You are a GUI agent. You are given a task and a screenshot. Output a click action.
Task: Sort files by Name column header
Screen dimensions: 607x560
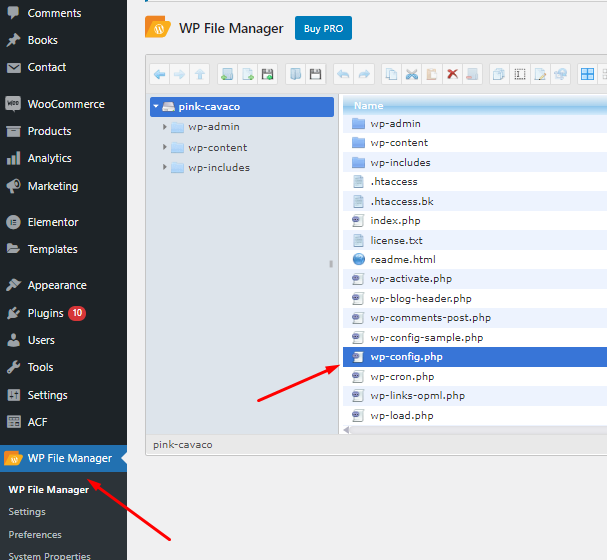coord(475,105)
